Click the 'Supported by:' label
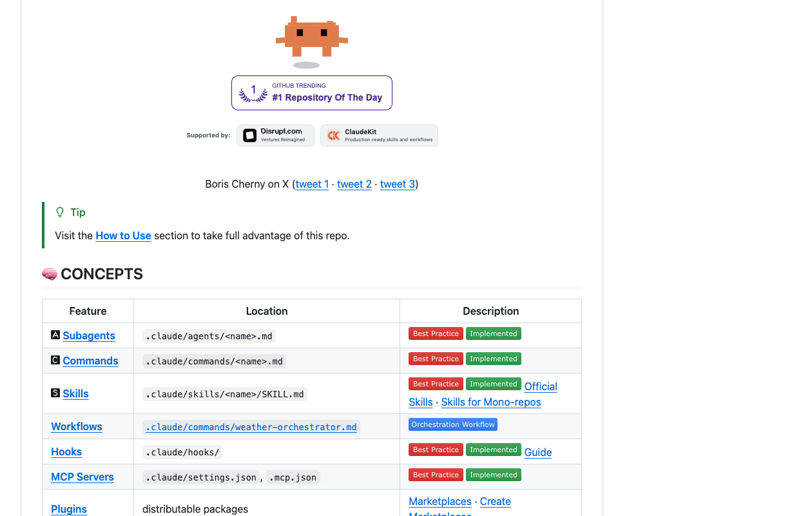This screenshot has width=812, height=516. [208, 135]
